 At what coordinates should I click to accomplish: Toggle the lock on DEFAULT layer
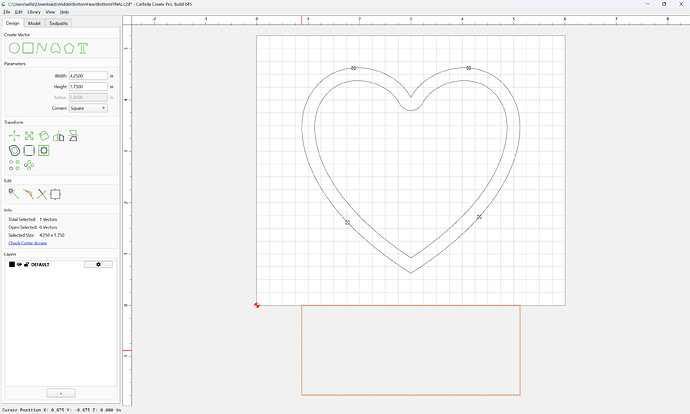click(26, 264)
